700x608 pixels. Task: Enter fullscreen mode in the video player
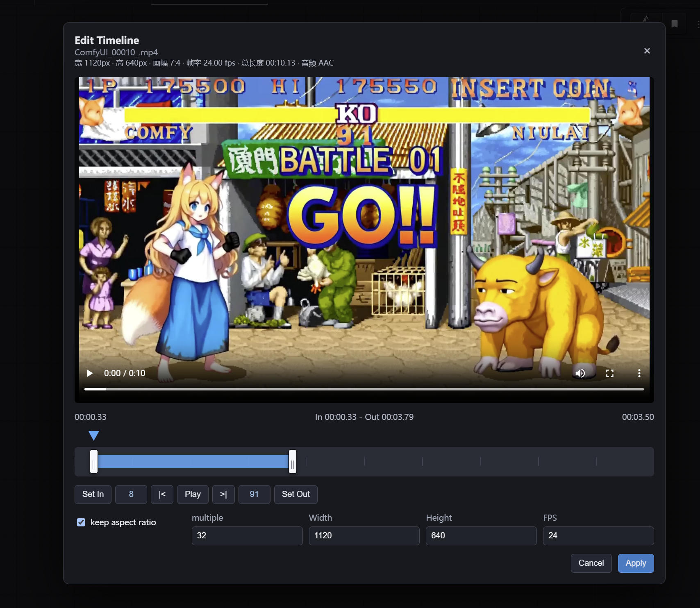610,373
